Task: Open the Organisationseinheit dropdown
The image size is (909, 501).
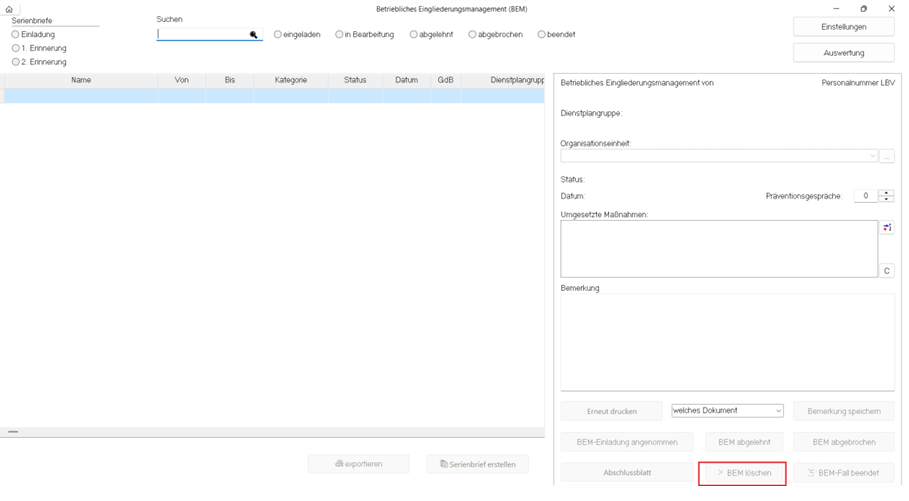Action: (x=872, y=156)
